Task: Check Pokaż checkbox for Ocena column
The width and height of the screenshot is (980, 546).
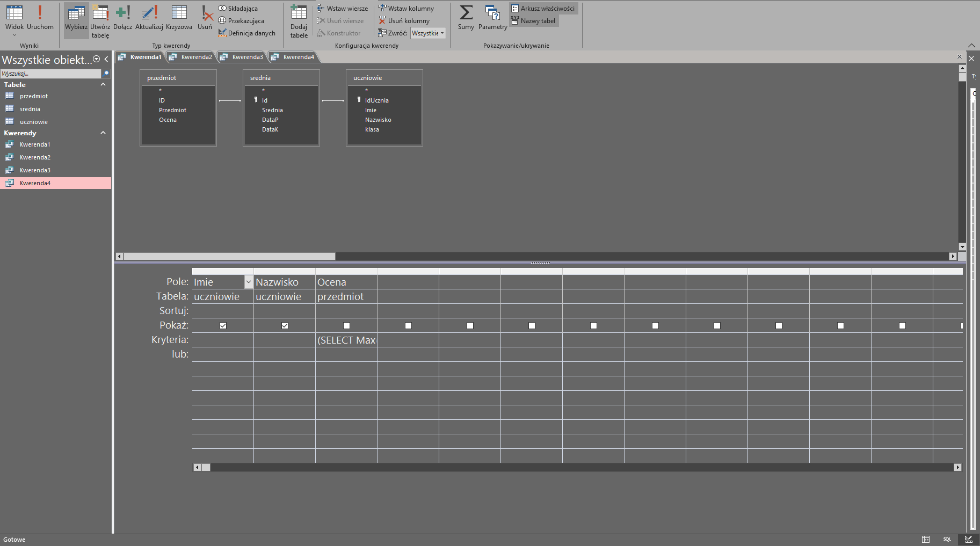Action: point(346,325)
